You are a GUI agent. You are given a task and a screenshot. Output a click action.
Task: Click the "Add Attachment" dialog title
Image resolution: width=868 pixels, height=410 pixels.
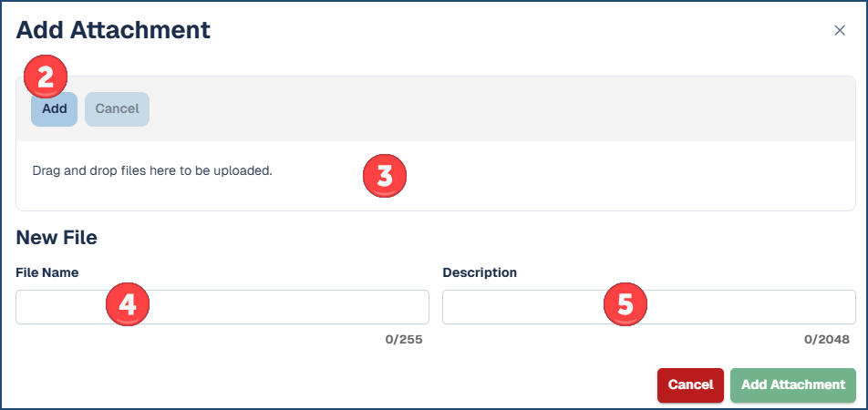point(113,30)
